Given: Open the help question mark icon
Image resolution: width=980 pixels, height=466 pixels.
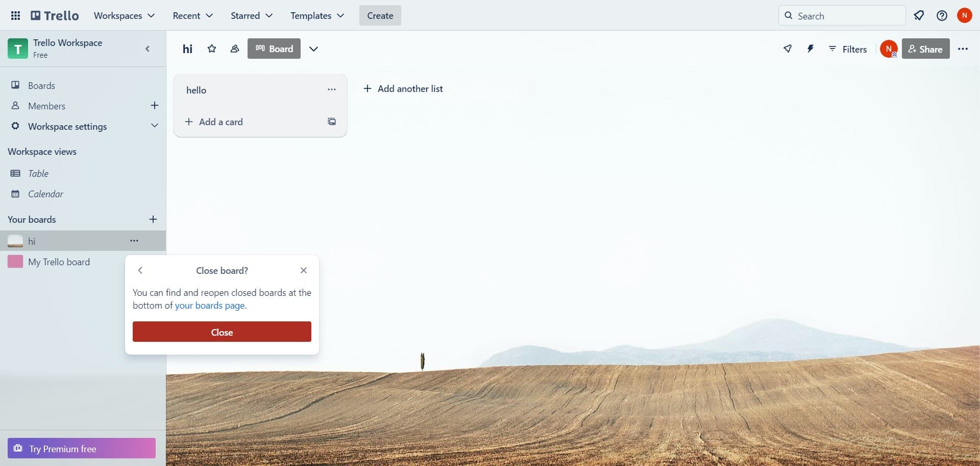Looking at the screenshot, I should [942, 15].
